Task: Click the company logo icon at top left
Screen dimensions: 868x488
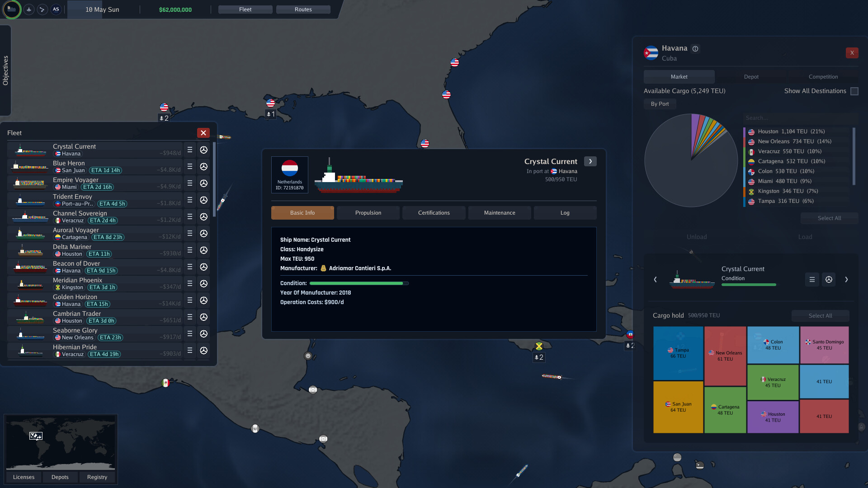Action: pos(12,9)
